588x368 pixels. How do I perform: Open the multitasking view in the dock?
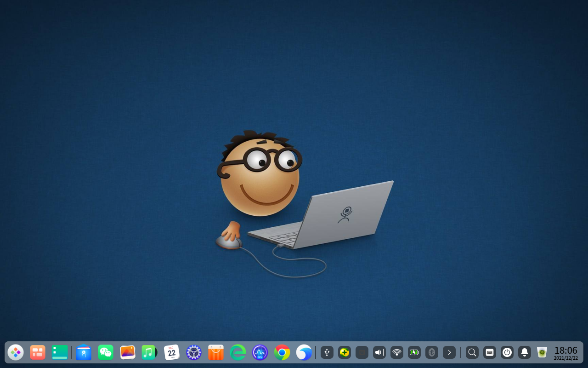pyautogui.click(x=38, y=352)
